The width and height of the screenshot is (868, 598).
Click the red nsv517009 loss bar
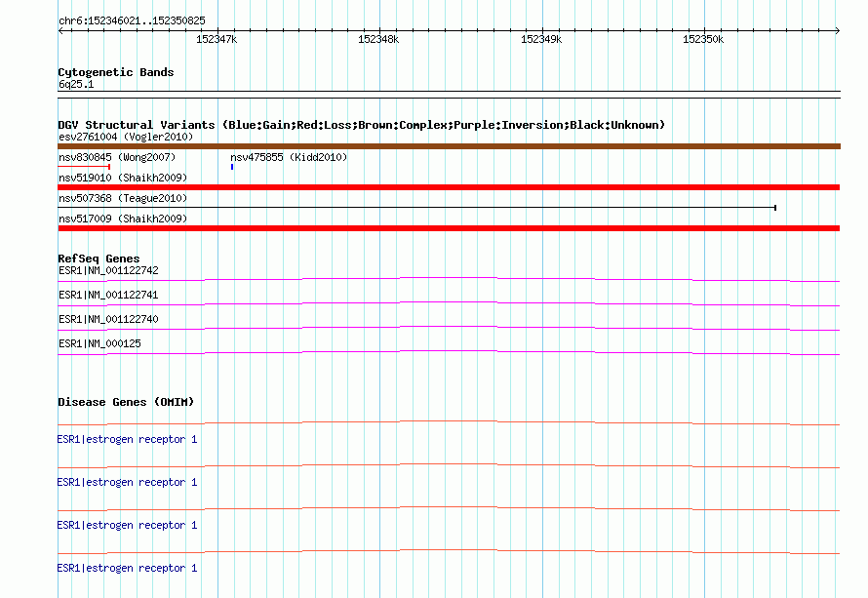tap(449, 228)
